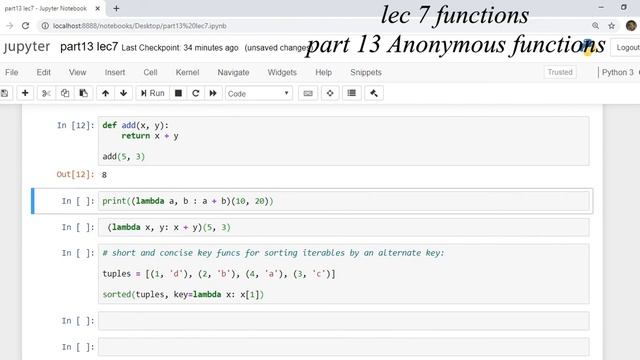The image size is (640, 360).
Task: Reload the page in the browser
Action: [25, 26]
